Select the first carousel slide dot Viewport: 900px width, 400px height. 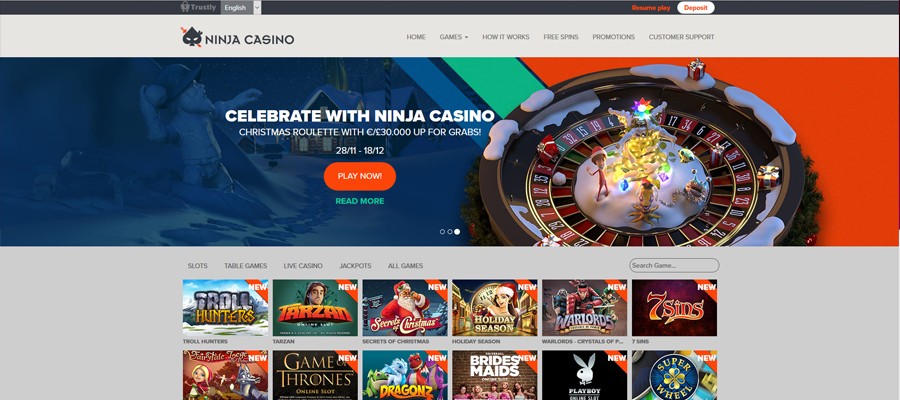pyautogui.click(x=443, y=232)
